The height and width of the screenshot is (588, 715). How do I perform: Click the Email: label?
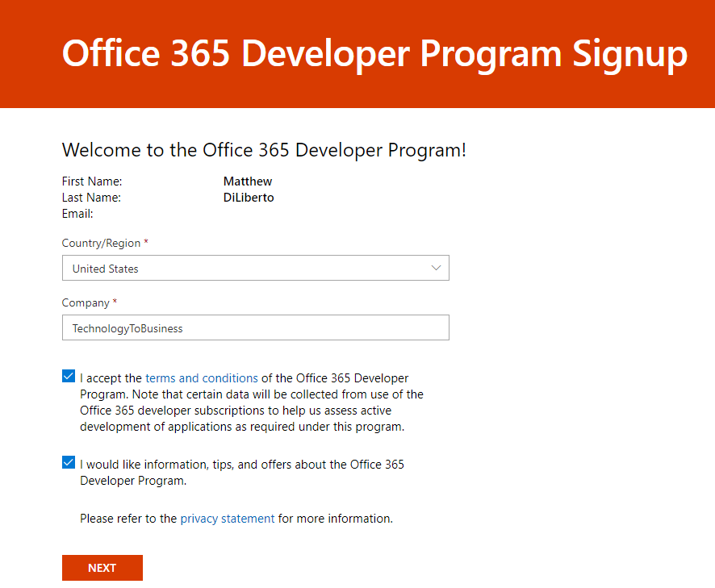coord(77,214)
